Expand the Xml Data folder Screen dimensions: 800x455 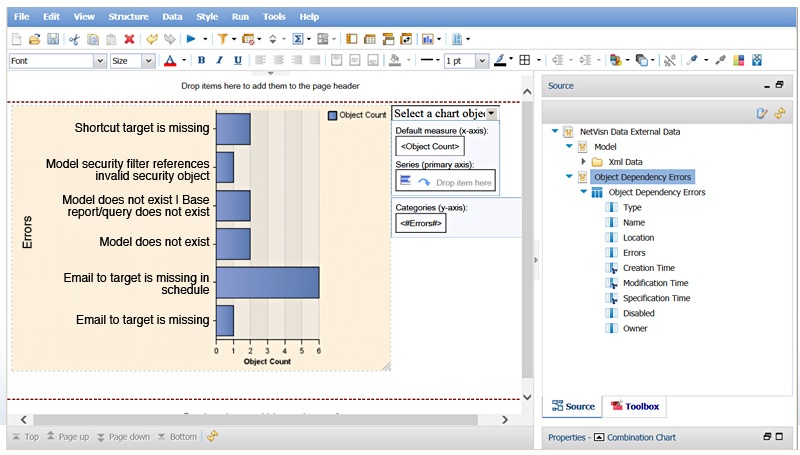tap(583, 162)
